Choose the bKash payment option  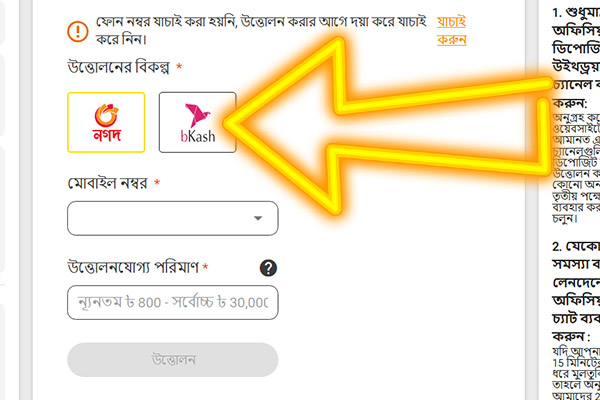pyautogui.click(x=197, y=122)
